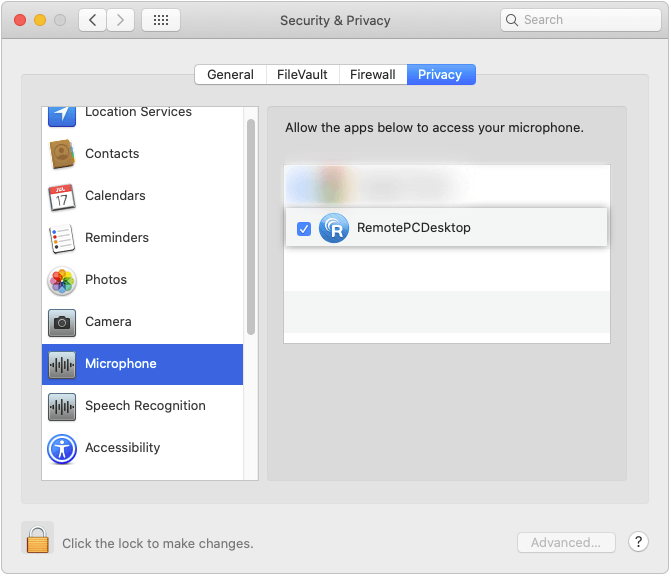Go forward with the right chevron button
Viewport: 671px width, 576px height.
click(x=120, y=20)
